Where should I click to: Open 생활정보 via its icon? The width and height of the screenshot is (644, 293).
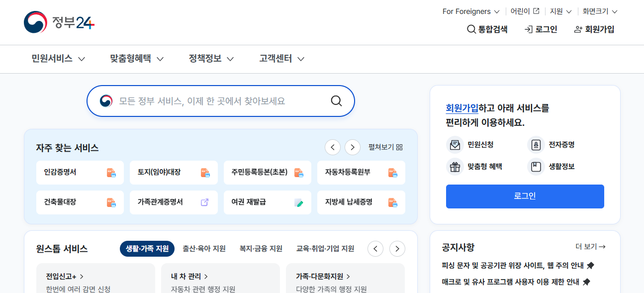tap(536, 166)
